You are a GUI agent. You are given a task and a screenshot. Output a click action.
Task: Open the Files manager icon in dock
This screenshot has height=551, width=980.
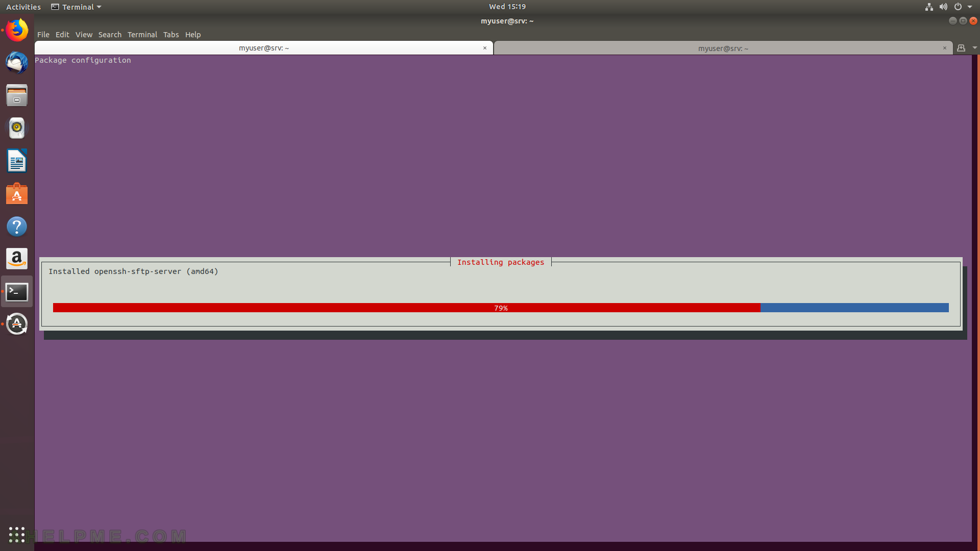(x=17, y=95)
